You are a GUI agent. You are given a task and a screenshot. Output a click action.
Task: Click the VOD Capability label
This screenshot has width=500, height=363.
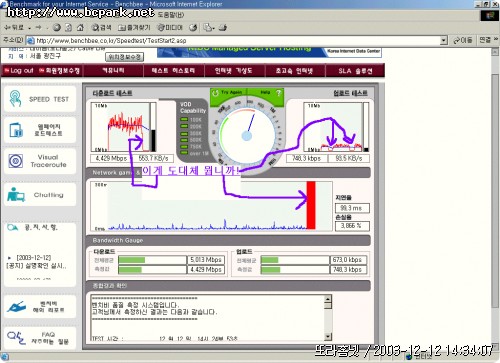(193, 107)
